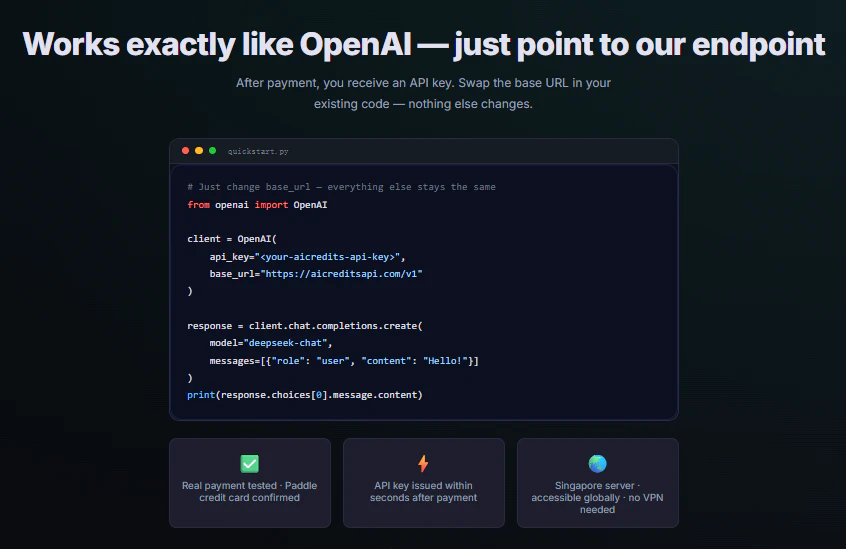Click the red dot in code window header
Viewport: 846px width, 549px height.
click(x=186, y=150)
